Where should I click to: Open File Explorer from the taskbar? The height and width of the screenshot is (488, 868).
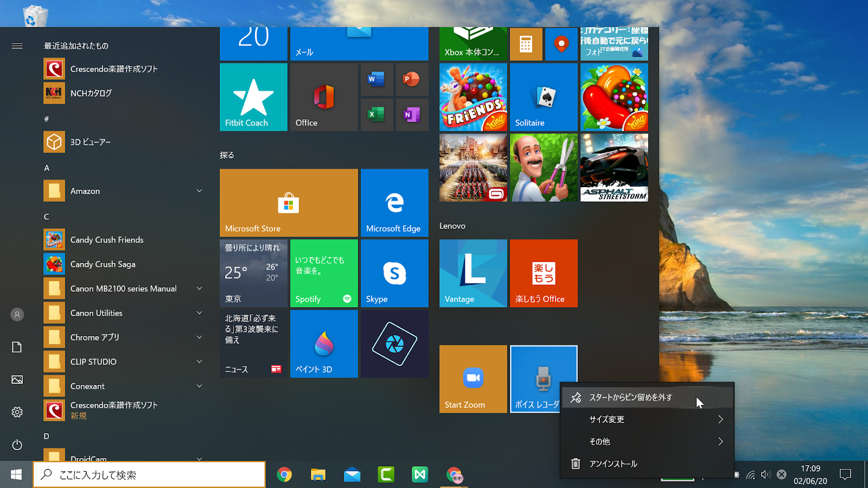(318, 474)
